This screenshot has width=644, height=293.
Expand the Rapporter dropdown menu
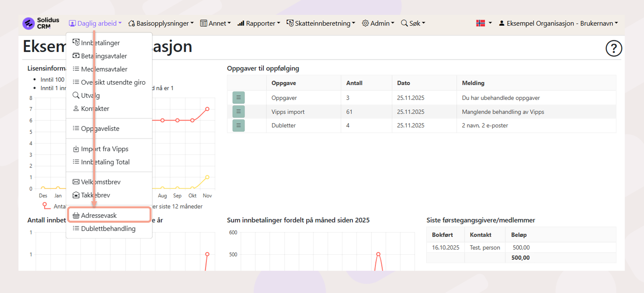point(259,23)
